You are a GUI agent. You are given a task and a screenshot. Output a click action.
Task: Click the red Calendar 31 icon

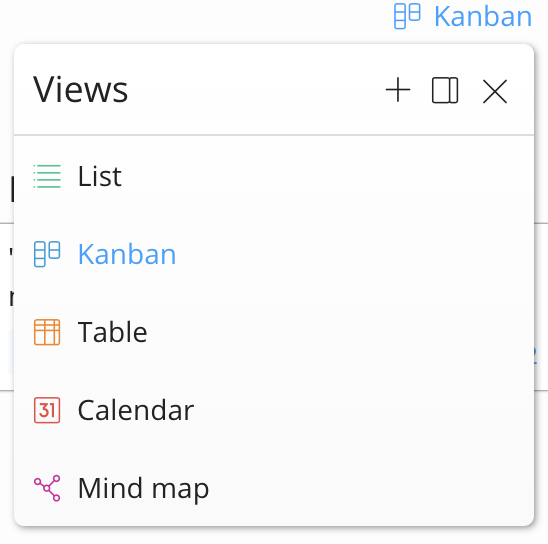click(47, 410)
